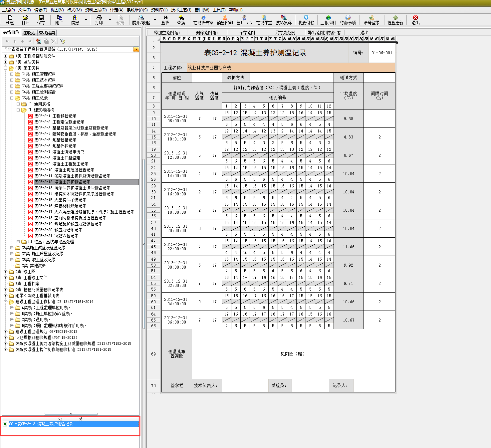Click 添加空范例(A) button
The image size is (491, 448).
click(166, 33)
